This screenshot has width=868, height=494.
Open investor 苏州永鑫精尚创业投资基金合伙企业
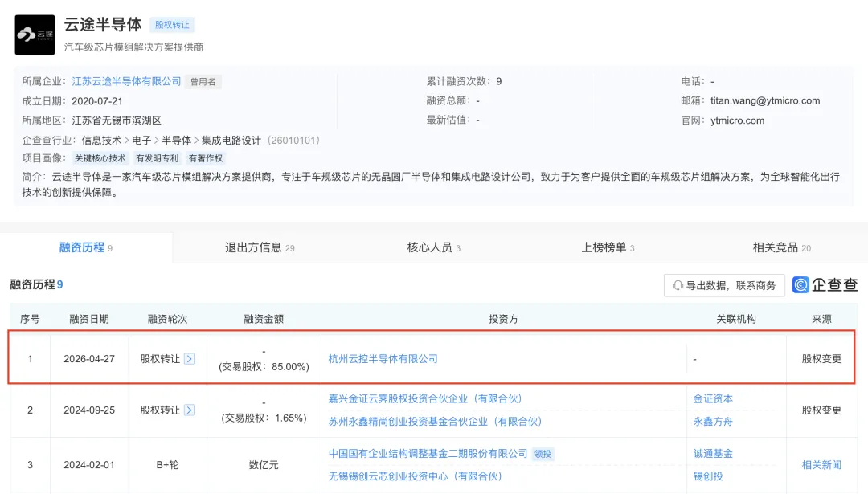435,422
